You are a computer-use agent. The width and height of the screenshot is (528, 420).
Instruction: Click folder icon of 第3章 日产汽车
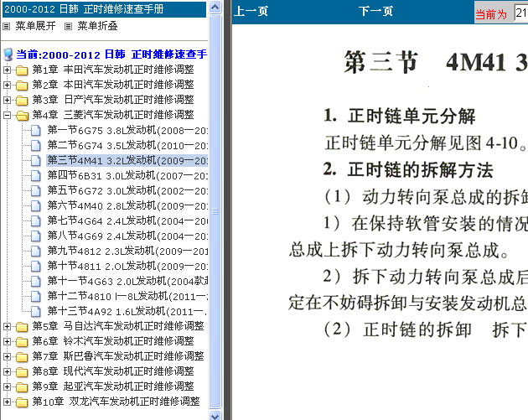click(x=22, y=101)
